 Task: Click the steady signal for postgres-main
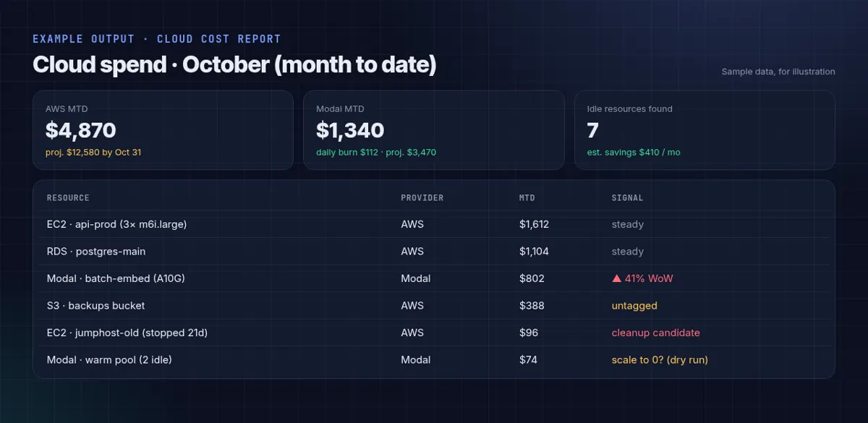pyautogui.click(x=628, y=252)
